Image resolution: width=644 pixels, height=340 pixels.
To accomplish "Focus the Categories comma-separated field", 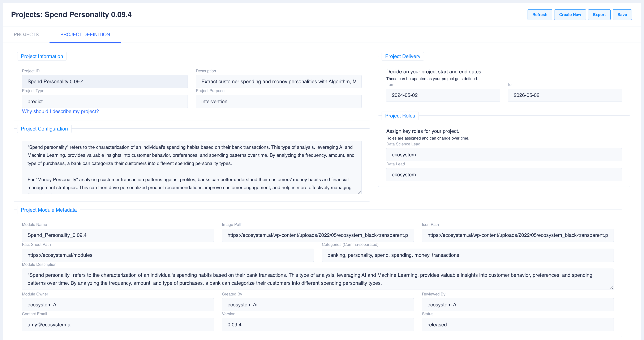I will pos(468,255).
